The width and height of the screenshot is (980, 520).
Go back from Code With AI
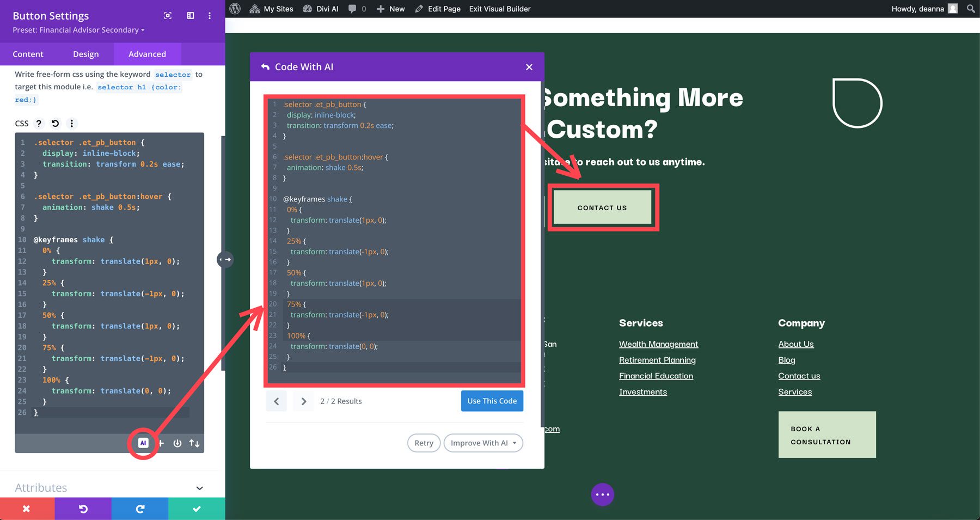click(265, 66)
